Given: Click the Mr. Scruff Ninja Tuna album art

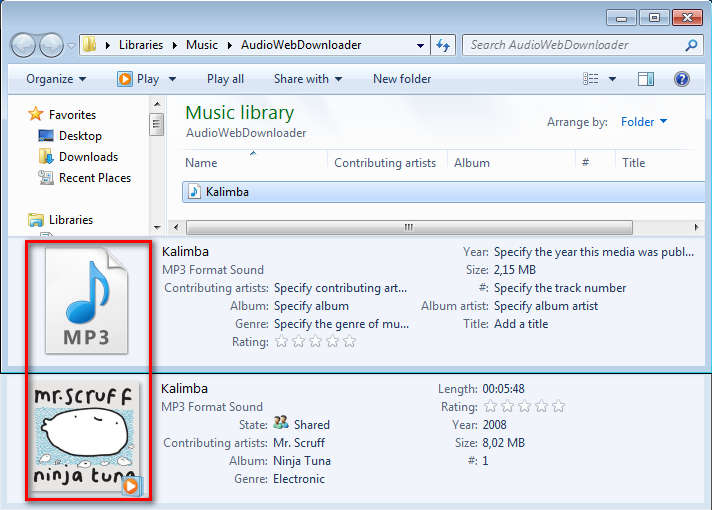Looking at the screenshot, I should pos(86,438).
